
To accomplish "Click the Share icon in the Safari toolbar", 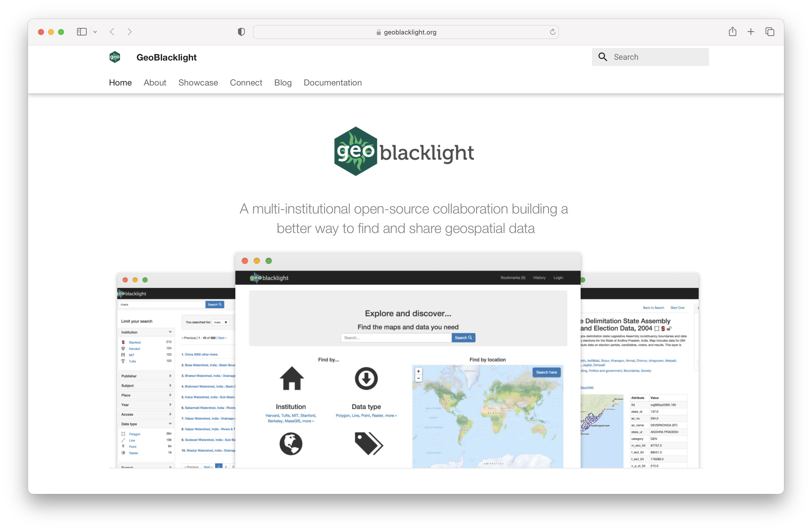I will click(x=732, y=32).
